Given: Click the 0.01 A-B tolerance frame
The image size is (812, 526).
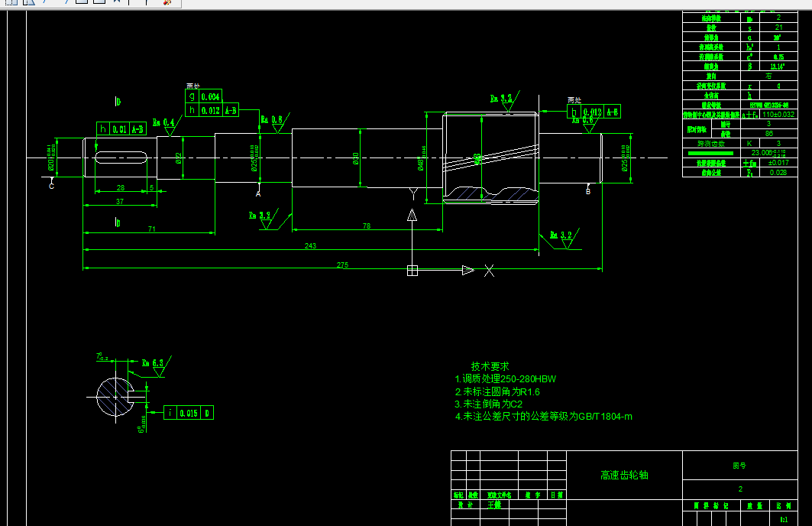Looking at the screenshot, I should tap(121, 129).
